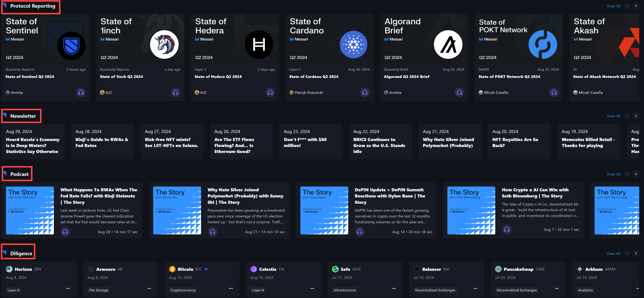This screenshot has width=644, height=298.
Task: Play audio for State of Hedera report
Action: pos(270,92)
